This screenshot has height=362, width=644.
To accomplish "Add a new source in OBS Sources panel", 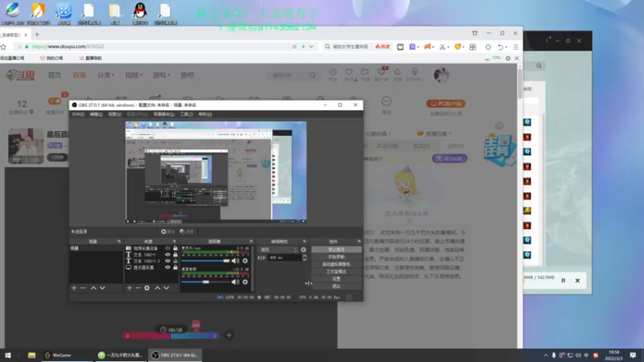I will coord(130,288).
